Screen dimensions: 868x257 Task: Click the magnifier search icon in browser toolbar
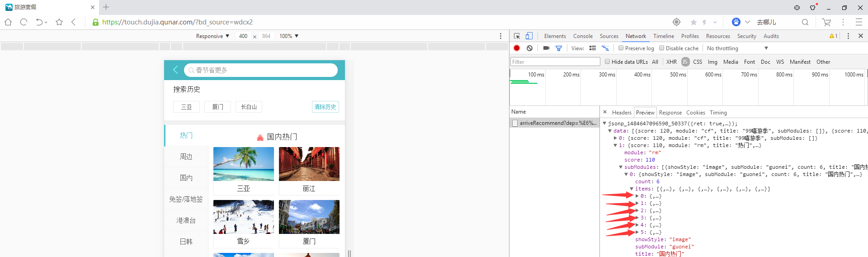click(x=805, y=22)
